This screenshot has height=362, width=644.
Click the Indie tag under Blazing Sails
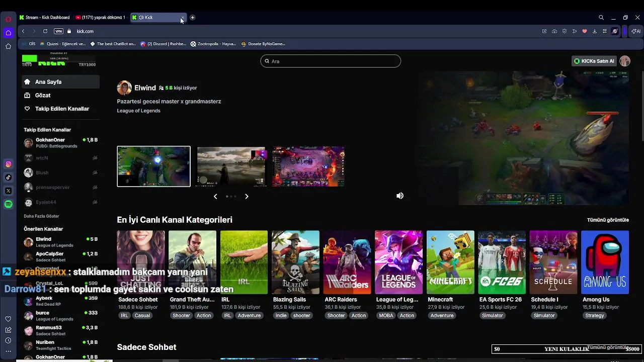(x=281, y=315)
